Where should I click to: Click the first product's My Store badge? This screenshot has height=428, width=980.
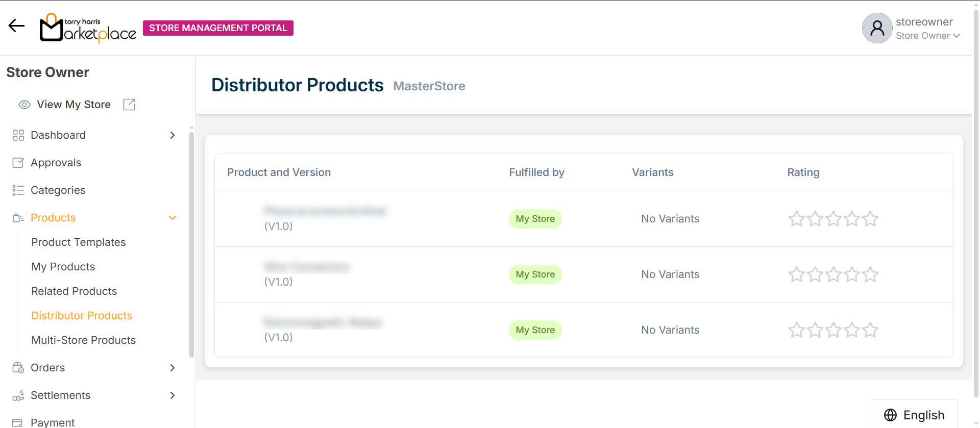(535, 219)
